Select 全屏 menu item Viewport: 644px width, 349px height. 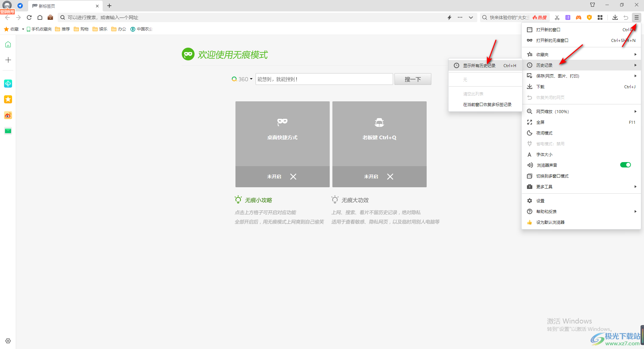[581, 122]
